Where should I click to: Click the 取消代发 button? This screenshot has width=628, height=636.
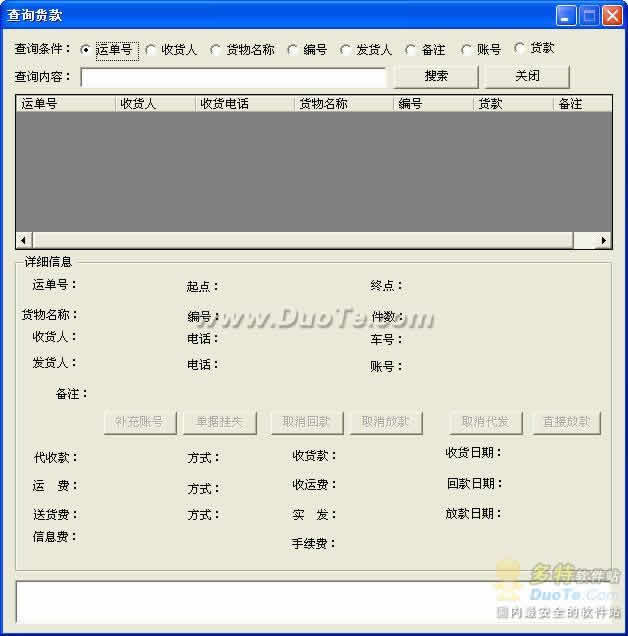coord(486,422)
